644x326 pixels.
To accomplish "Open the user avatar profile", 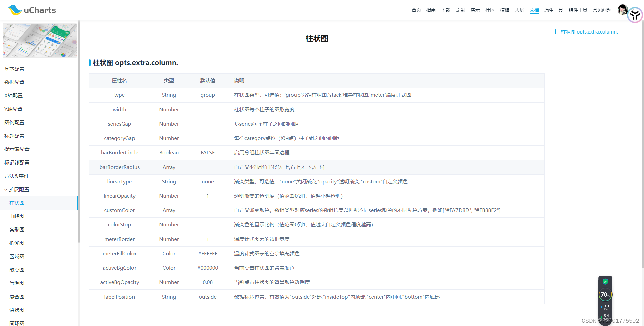I will click(x=623, y=9).
